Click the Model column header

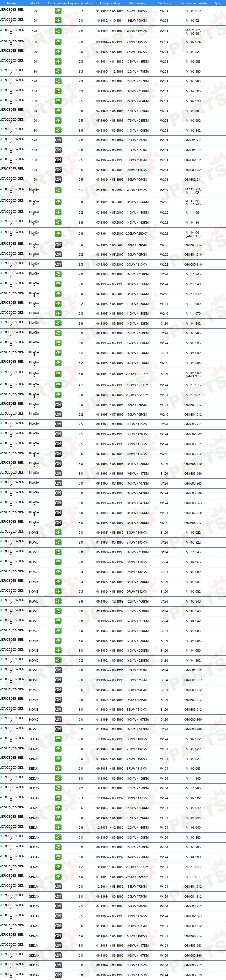point(34,3)
